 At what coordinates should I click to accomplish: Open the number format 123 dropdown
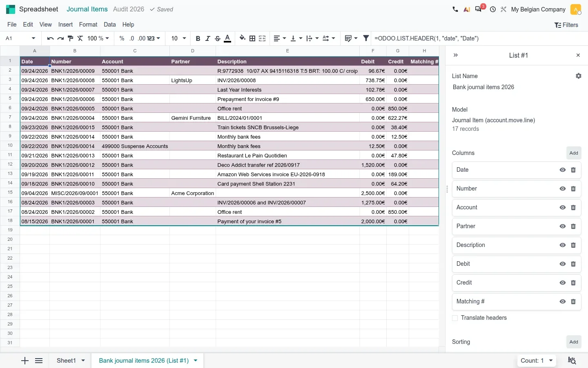(x=154, y=38)
